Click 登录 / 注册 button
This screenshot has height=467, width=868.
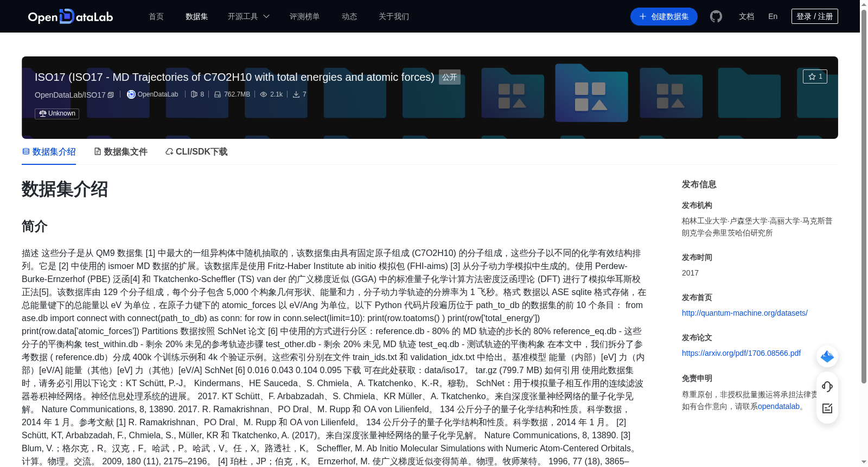click(x=815, y=16)
